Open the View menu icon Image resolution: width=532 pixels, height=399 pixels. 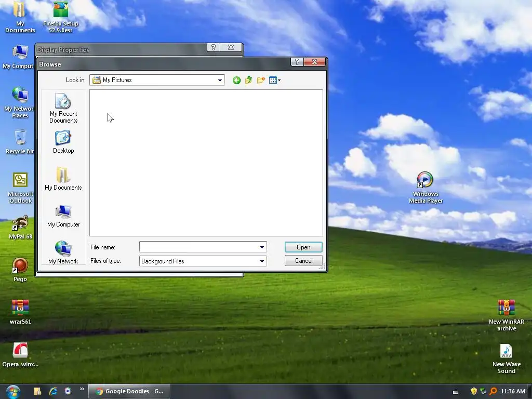click(x=274, y=80)
